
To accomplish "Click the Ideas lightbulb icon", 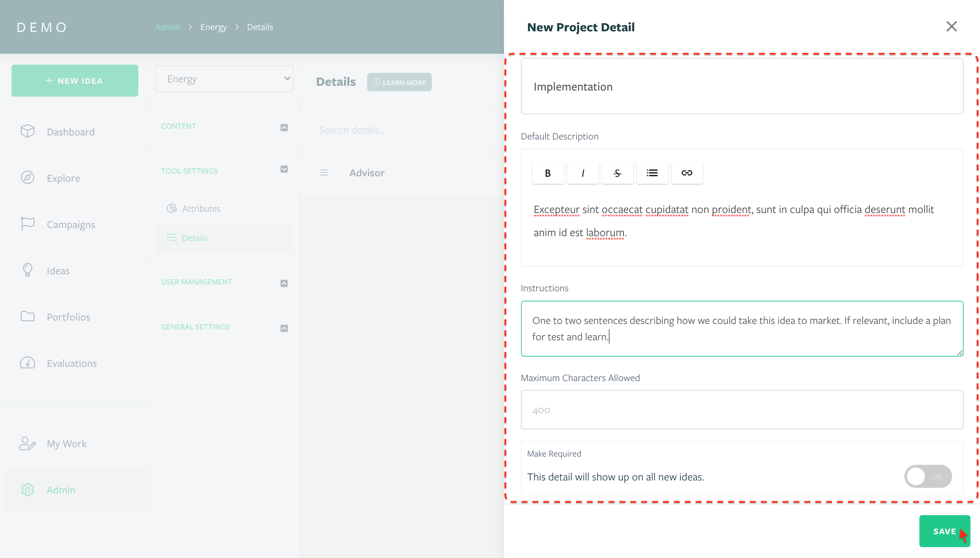I will click(28, 270).
